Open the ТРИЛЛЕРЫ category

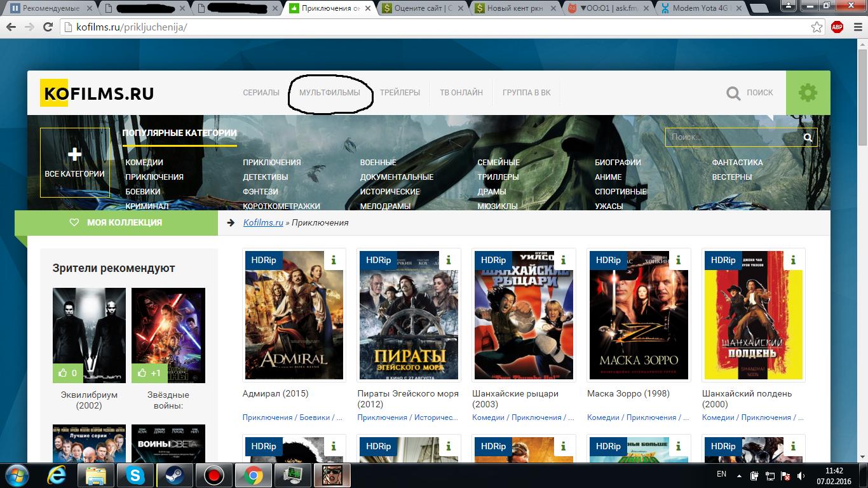tap(498, 177)
